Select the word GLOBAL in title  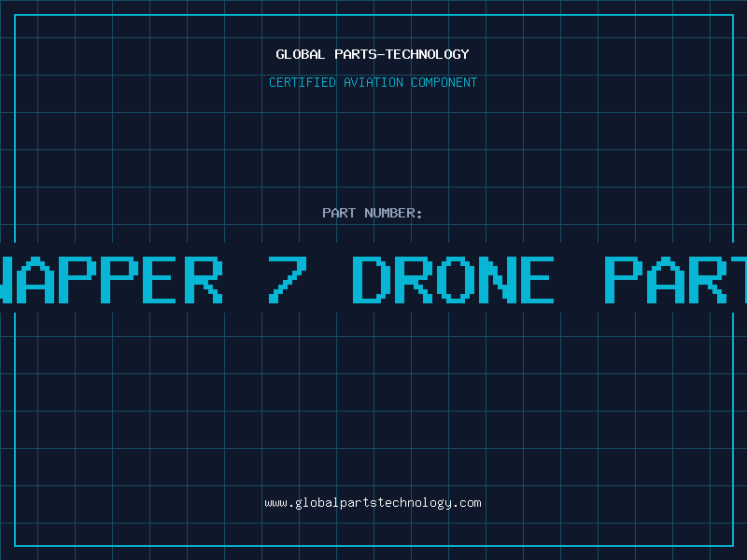301,54
